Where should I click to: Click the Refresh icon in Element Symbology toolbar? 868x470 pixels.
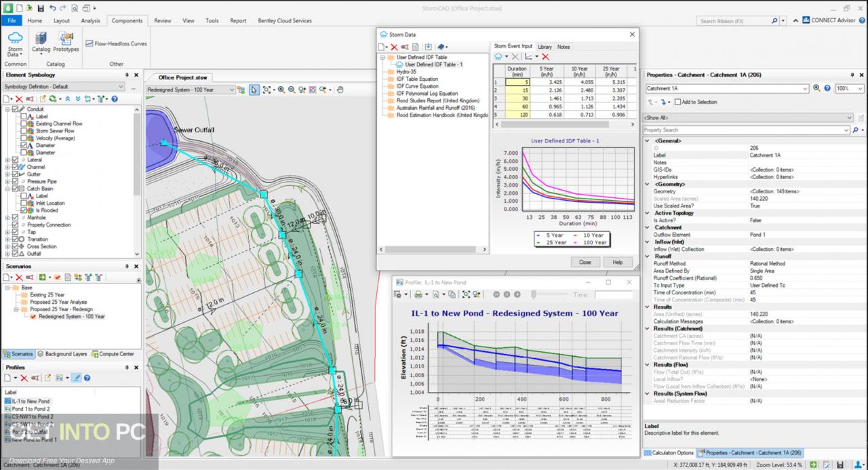[x=53, y=98]
